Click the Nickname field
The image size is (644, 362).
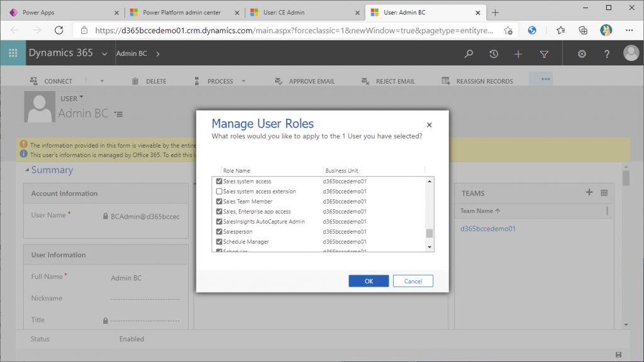click(x=145, y=299)
